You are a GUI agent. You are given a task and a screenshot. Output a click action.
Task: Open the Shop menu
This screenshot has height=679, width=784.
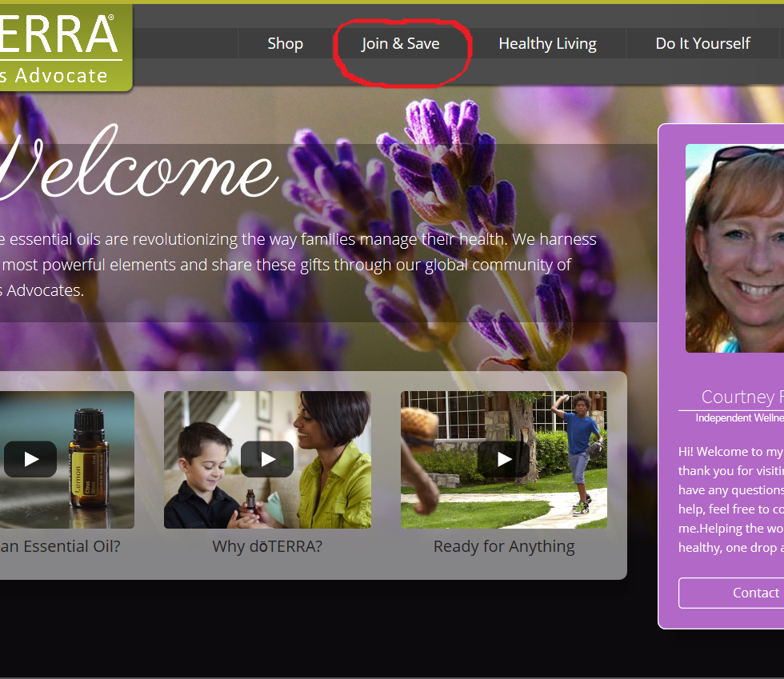tap(285, 43)
